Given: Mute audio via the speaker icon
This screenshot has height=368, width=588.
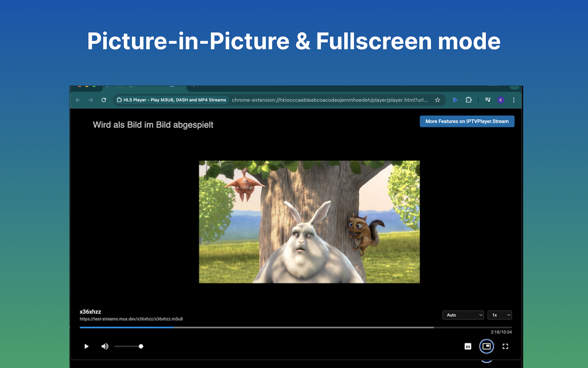Looking at the screenshot, I should point(105,346).
